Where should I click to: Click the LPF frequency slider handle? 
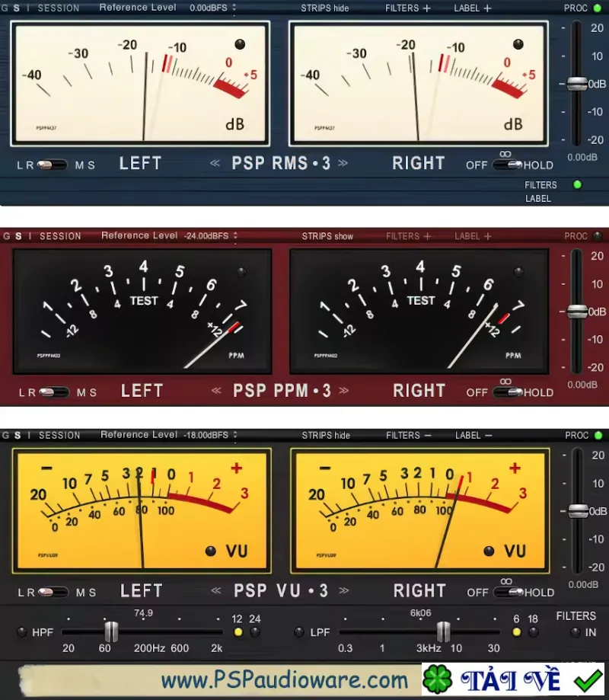tap(443, 631)
